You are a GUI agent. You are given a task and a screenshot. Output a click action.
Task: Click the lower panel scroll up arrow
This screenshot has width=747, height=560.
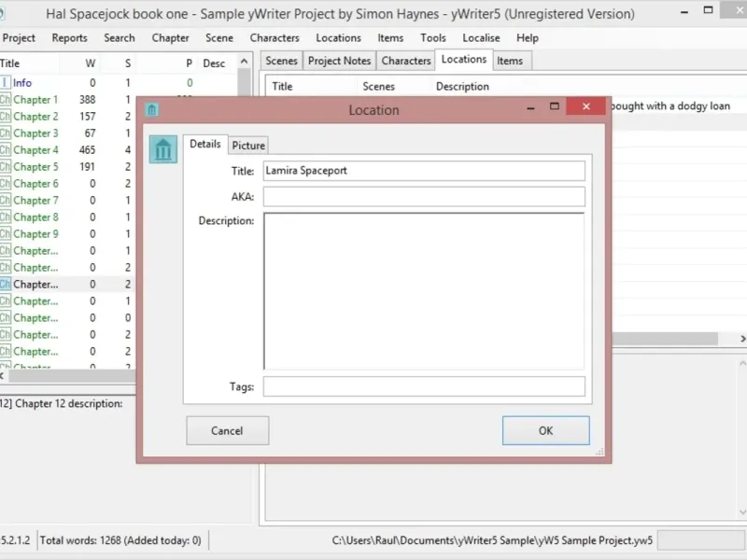pos(742,363)
